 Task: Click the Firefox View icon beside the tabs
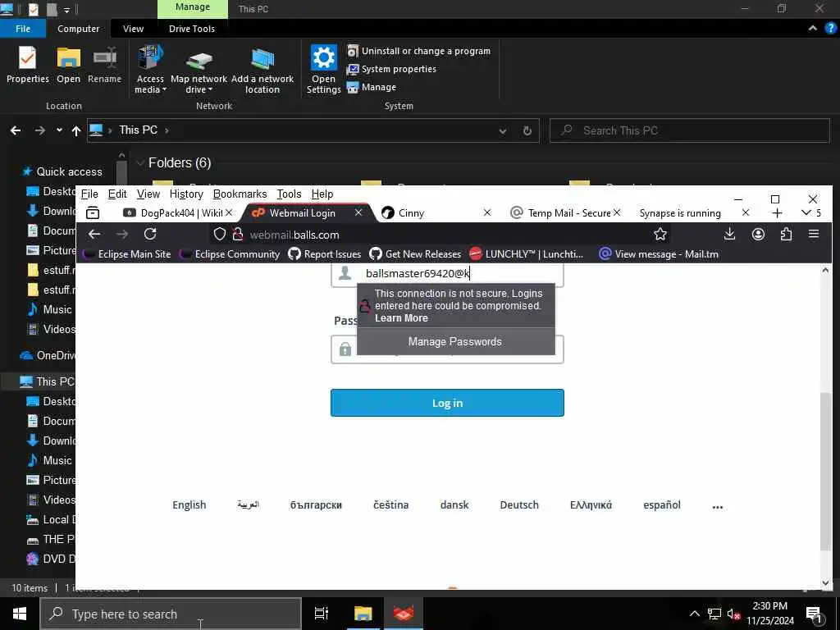[93, 212]
